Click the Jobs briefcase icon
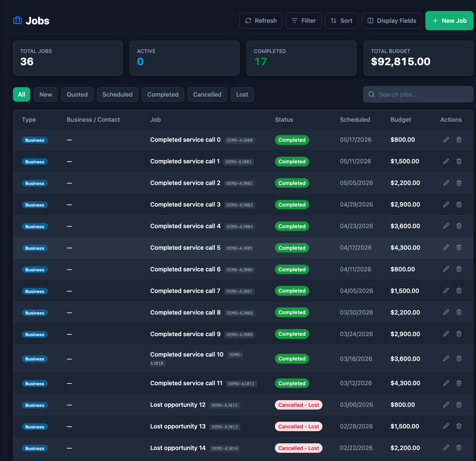The height and width of the screenshot is (461, 476). (x=18, y=20)
